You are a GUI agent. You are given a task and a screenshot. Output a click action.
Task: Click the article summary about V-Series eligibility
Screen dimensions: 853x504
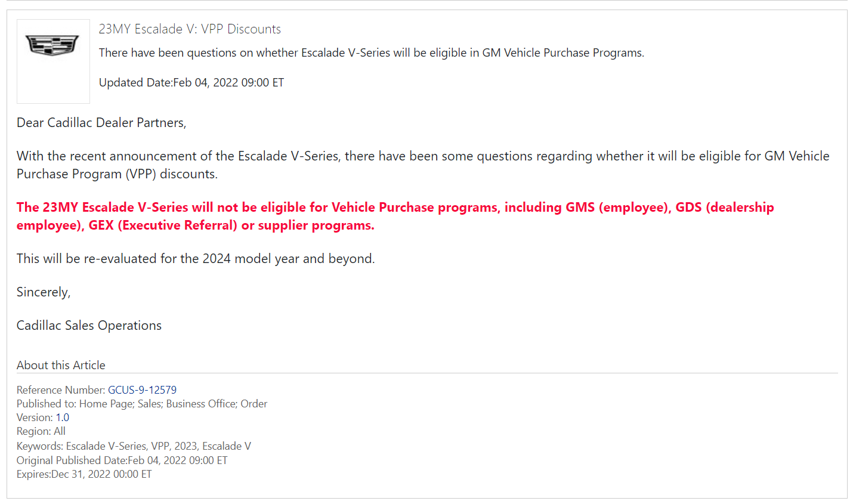(x=372, y=53)
